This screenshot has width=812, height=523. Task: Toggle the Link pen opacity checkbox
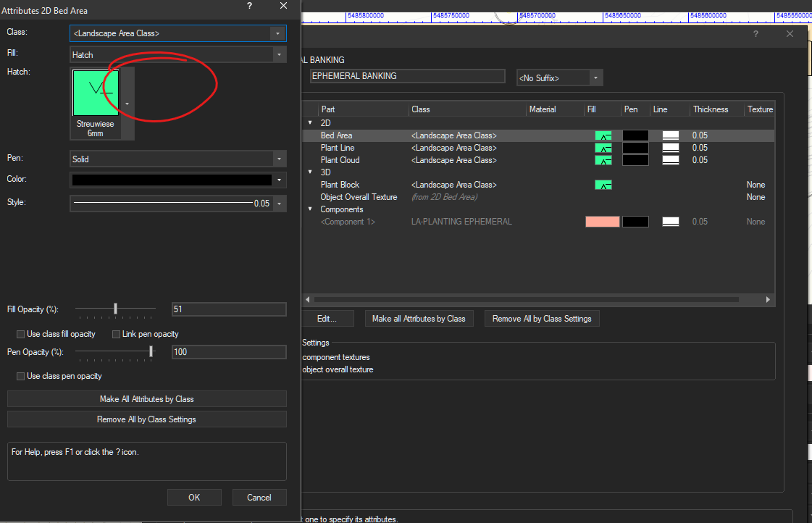coord(116,334)
